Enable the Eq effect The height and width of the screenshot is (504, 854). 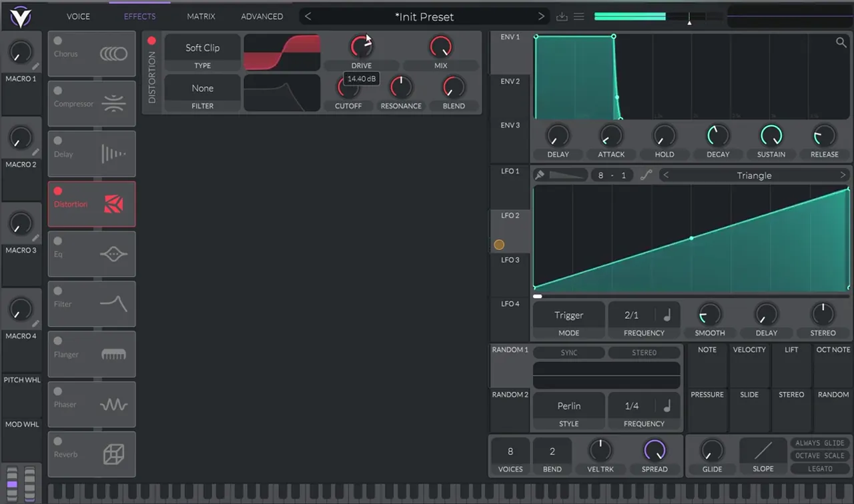(x=58, y=241)
